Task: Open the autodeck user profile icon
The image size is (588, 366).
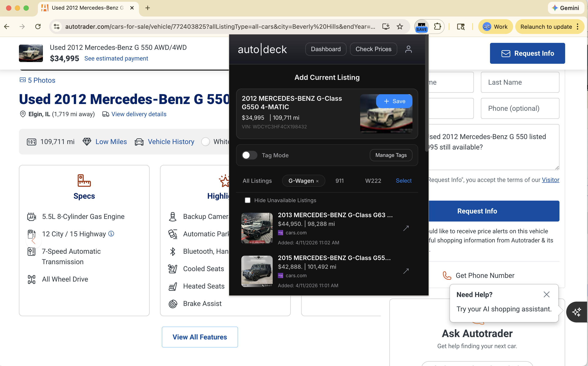Action: [409, 49]
